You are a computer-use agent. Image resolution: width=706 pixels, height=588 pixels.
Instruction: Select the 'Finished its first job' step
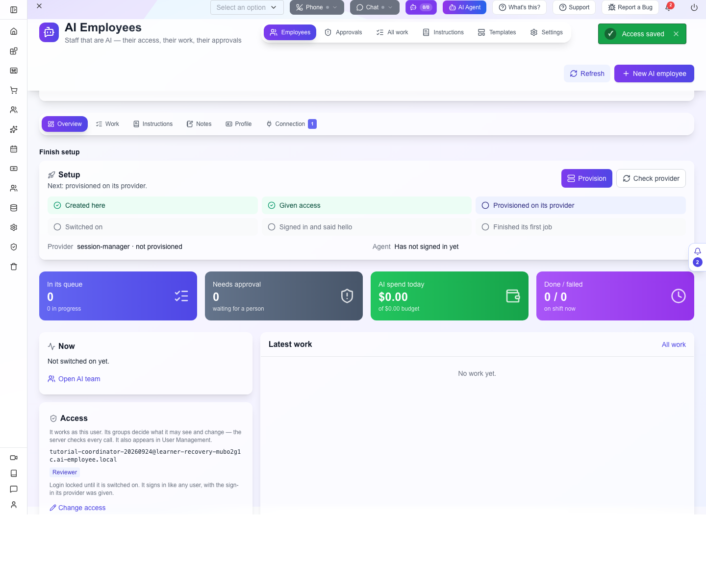580,227
